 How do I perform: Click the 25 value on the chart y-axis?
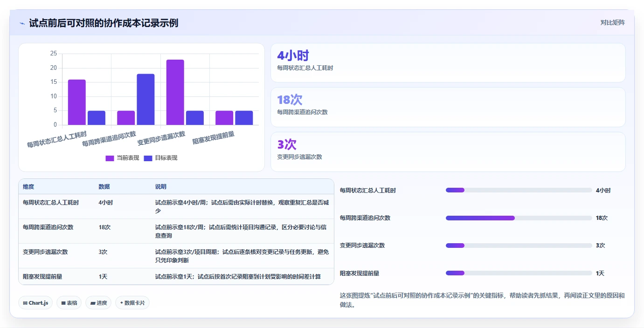pyautogui.click(x=53, y=54)
